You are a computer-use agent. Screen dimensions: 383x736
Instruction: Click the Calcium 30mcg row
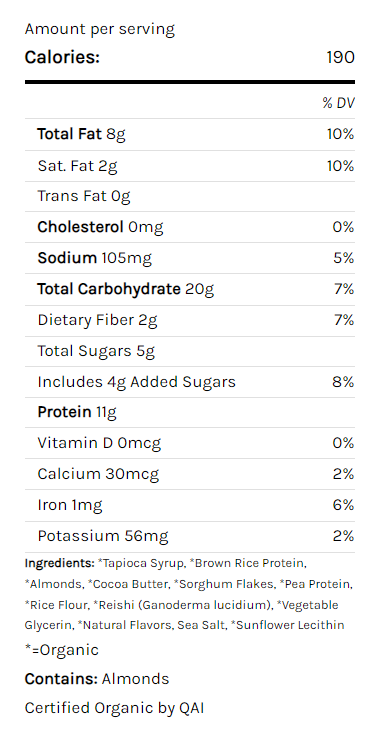pos(190,474)
